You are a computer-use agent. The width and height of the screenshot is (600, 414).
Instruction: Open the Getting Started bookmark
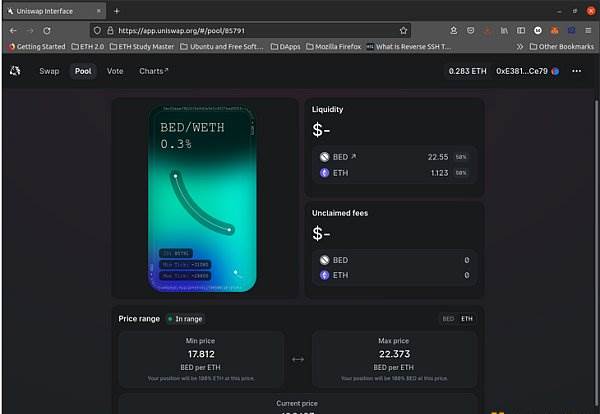coord(37,47)
